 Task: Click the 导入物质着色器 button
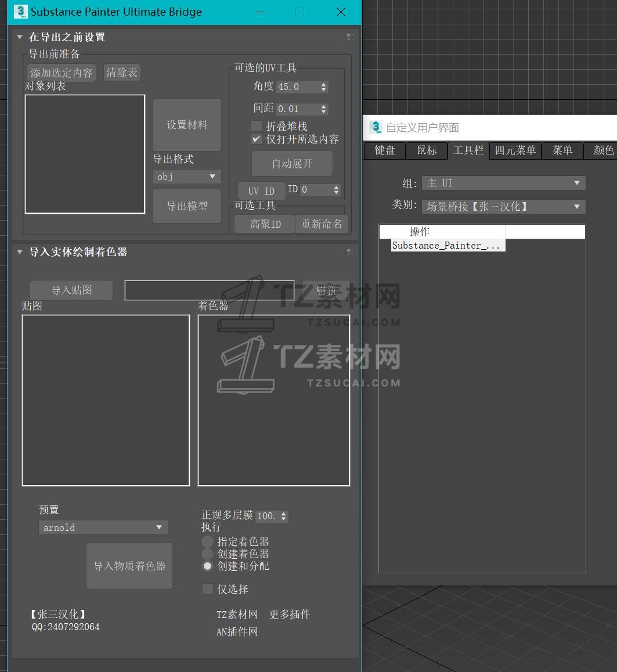129,566
